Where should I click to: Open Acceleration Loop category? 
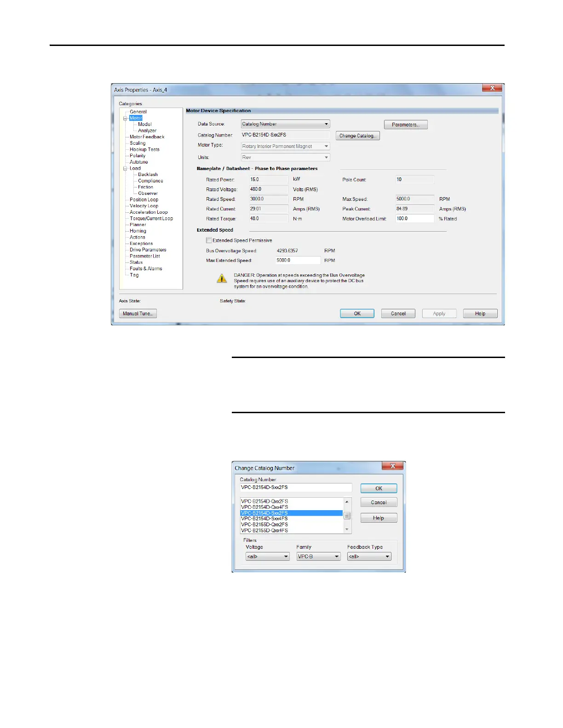tap(149, 212)
